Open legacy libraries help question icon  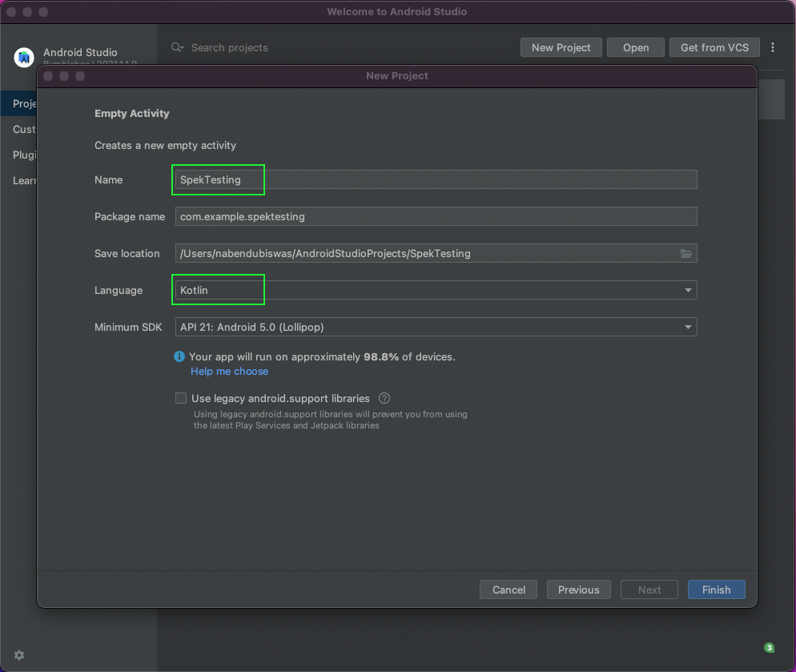click(384, 398)
